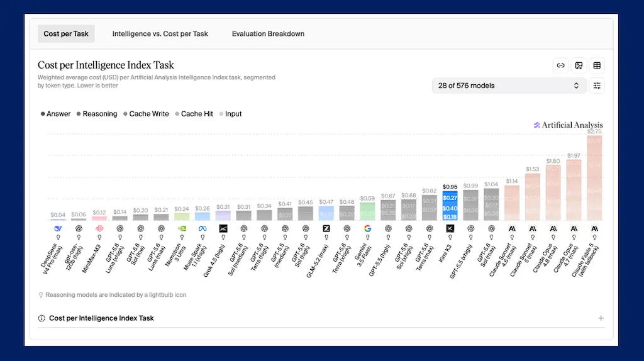The width and height of the screenshot is (644, 361).
Task: Click the footnote lightbulb icon for reasoning models
Action: (41, 295)
